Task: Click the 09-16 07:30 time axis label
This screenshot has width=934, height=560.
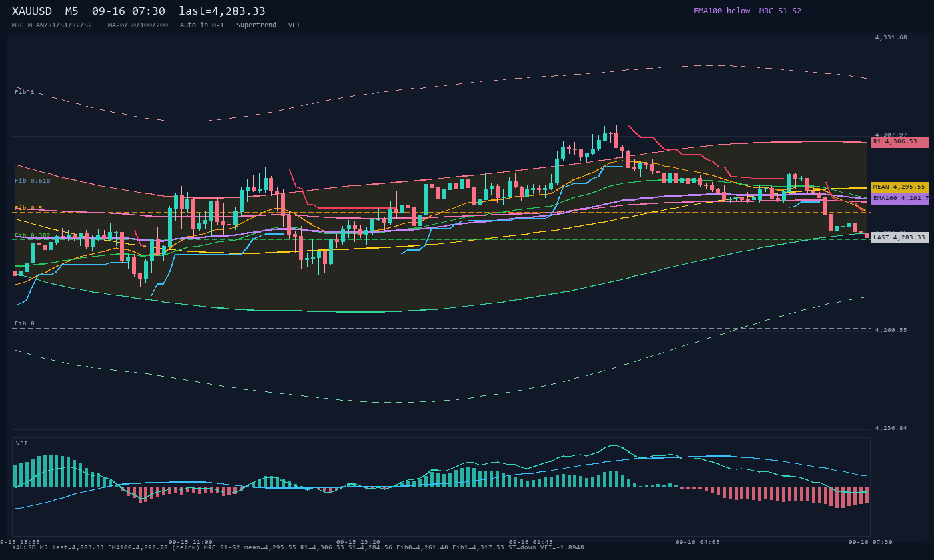Action: pos(871,542)
